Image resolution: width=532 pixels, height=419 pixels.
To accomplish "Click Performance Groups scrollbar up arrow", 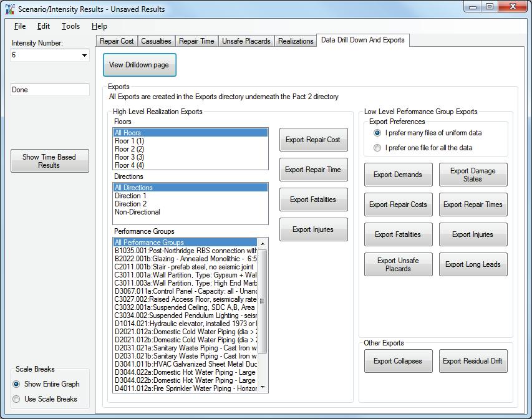I will [x=263, y=243].
